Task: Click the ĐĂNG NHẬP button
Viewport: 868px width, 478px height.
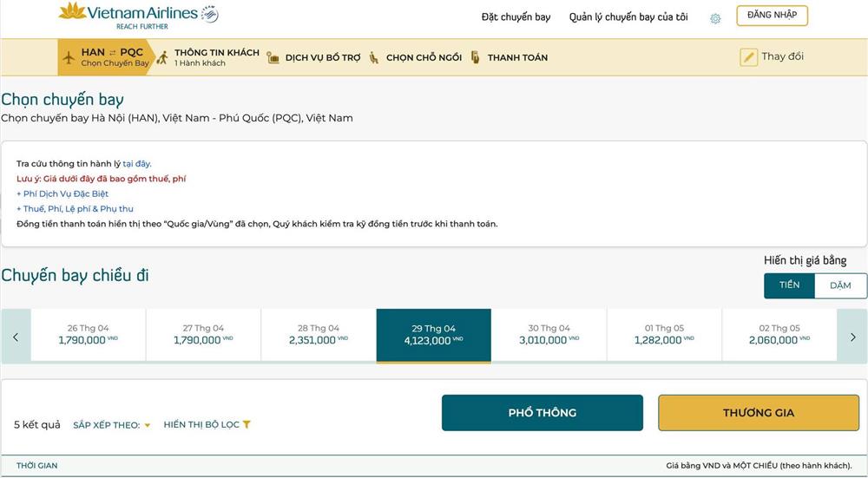Action: click(772, 16)
